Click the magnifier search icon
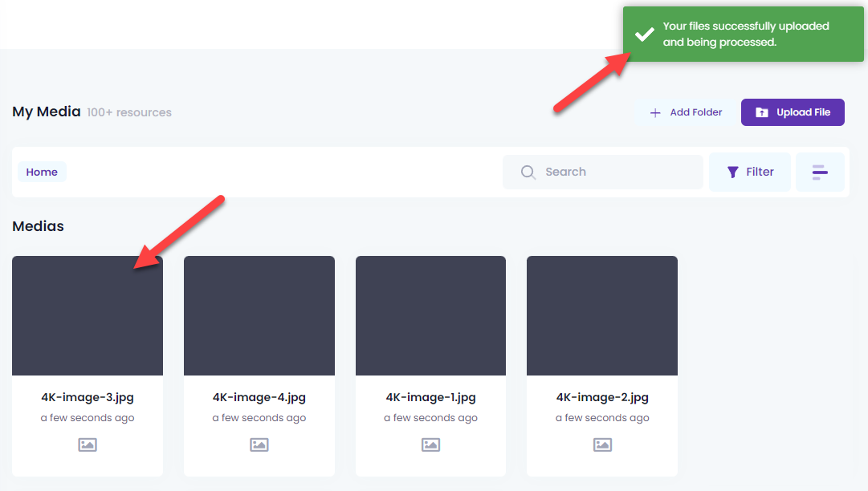868x491 pixels. [x=528, y=172]
